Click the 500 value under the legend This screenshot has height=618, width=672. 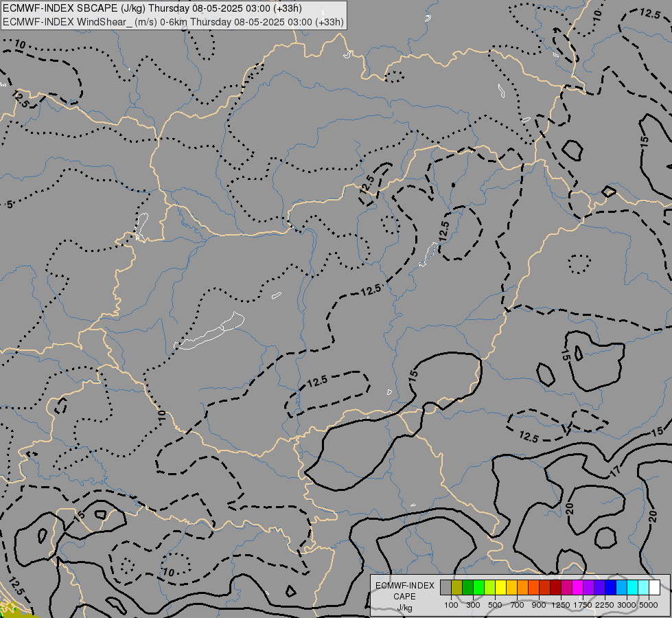[x=495, y=605]
